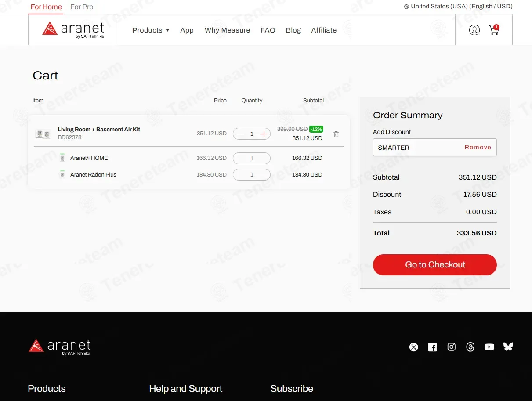
Task: Open the user account icon
Action: (x=474, y=30)
